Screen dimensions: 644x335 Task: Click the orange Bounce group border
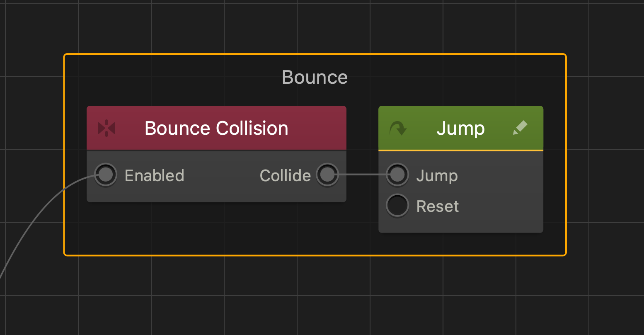315,54
